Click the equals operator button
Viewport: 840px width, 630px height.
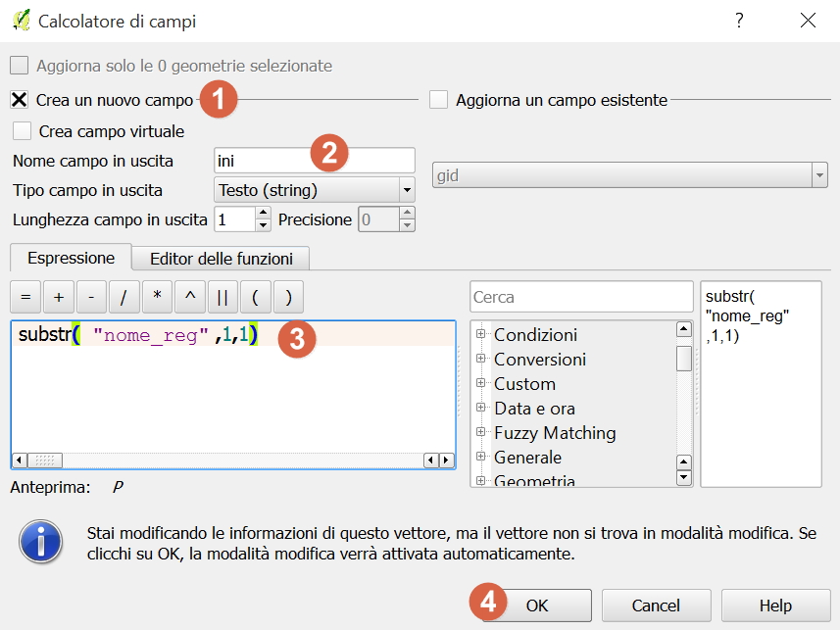pos(25,297)
